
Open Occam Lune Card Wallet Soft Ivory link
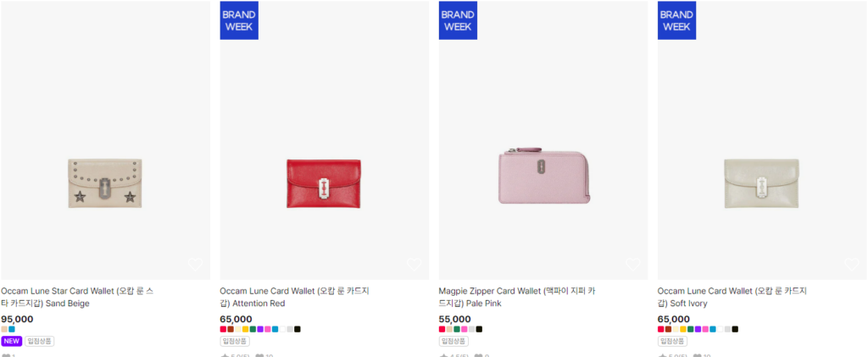(732, 298)
